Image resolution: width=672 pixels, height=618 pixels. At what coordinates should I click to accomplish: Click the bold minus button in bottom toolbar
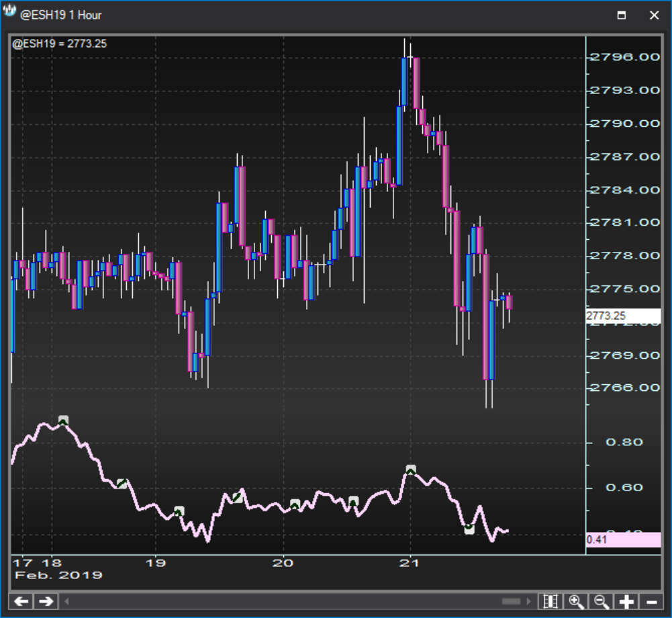click(x=651, y=601)
